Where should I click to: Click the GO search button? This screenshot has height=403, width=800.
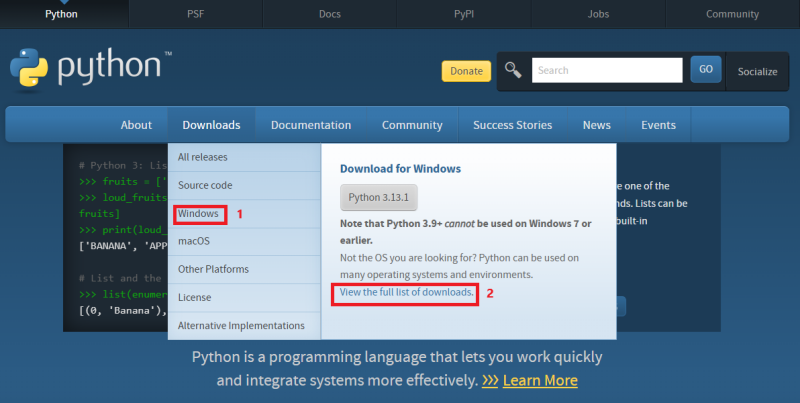(x=706, y=69)
